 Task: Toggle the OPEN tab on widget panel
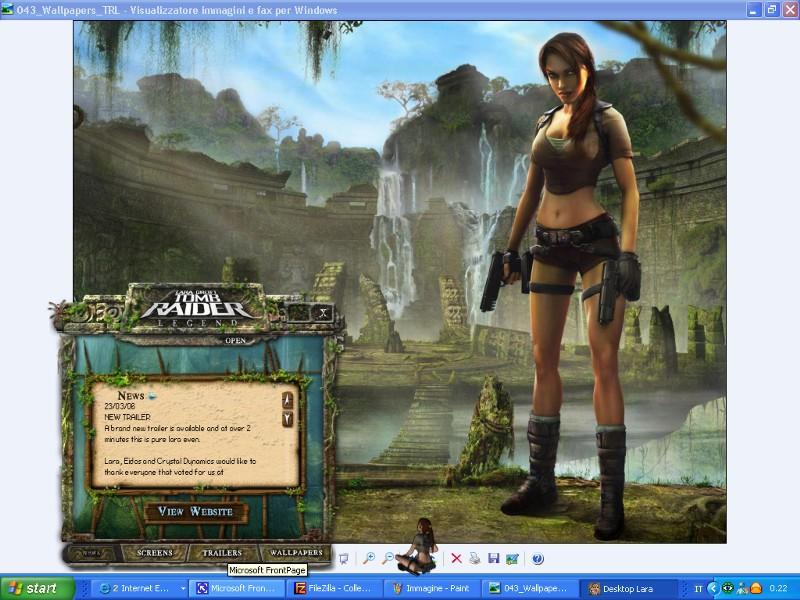pyautogui.click(x=235, y=340)
